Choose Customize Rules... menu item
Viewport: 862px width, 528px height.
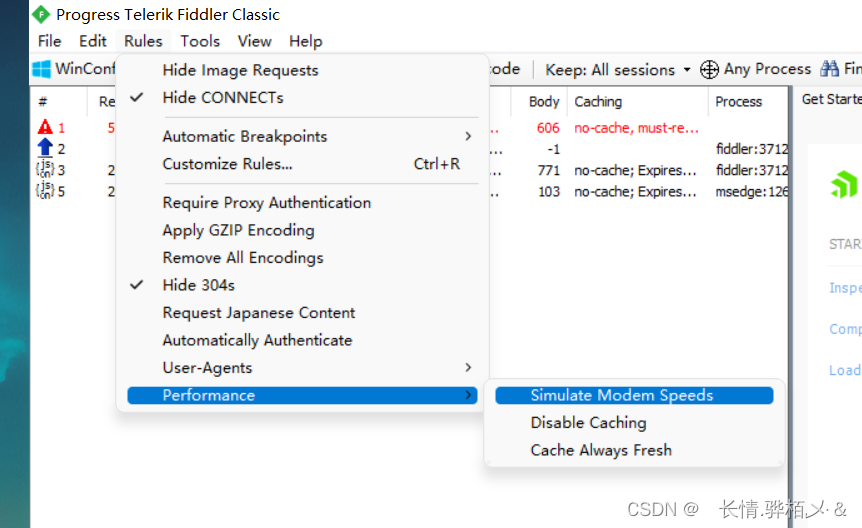(x=302, y=164)
